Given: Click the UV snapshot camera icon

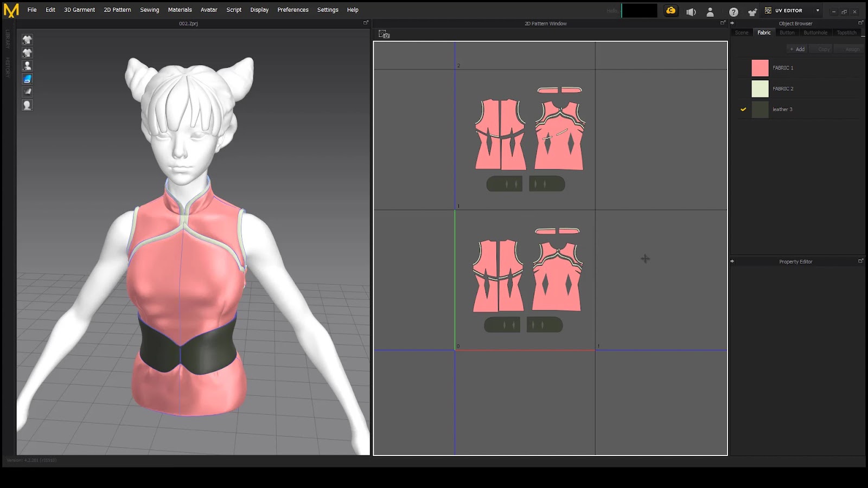Looking at the screenshot, I should pyautogui.click(x=384, y=34).
